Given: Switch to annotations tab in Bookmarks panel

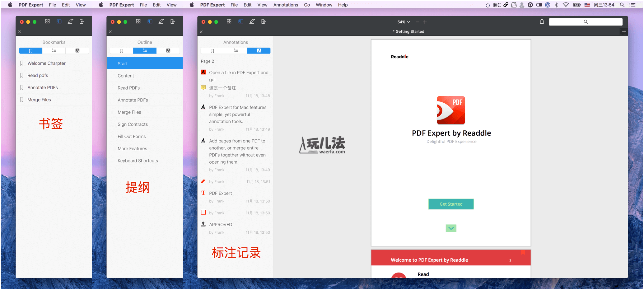Looking at the screenshot, I should (77, 51).
